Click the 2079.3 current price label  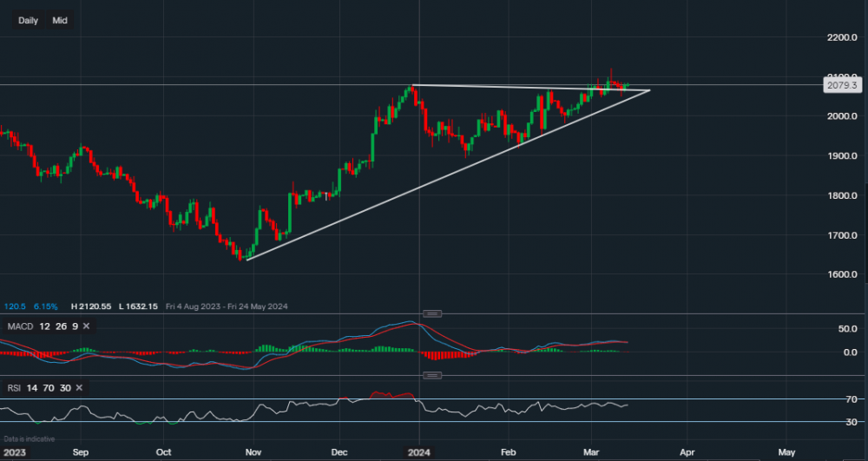pos(842,85)
